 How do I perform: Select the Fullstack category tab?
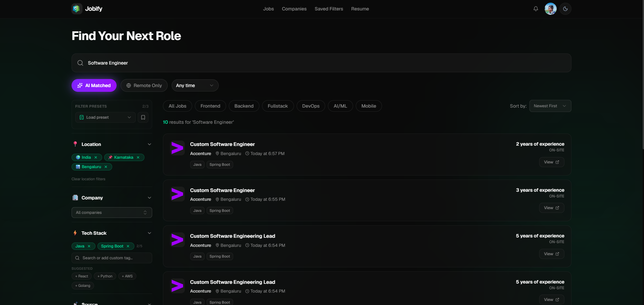point(278,106)
